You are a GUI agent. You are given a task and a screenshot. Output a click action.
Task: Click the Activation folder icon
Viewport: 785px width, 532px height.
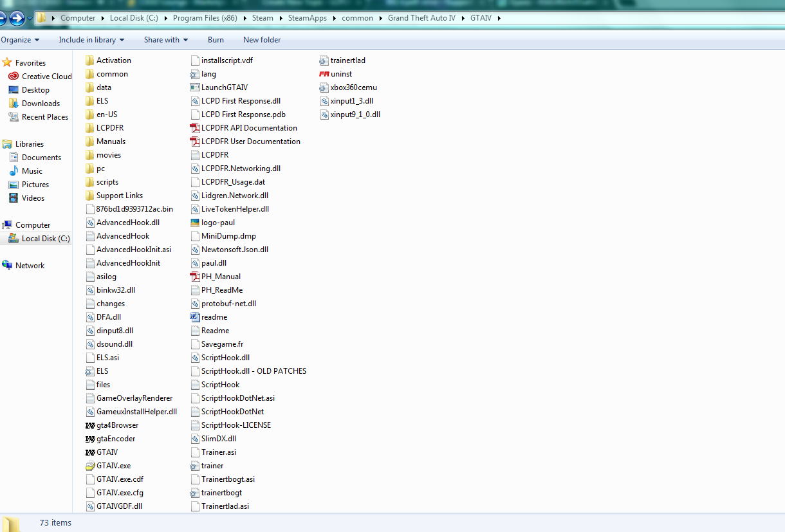[x=90, y=60]
